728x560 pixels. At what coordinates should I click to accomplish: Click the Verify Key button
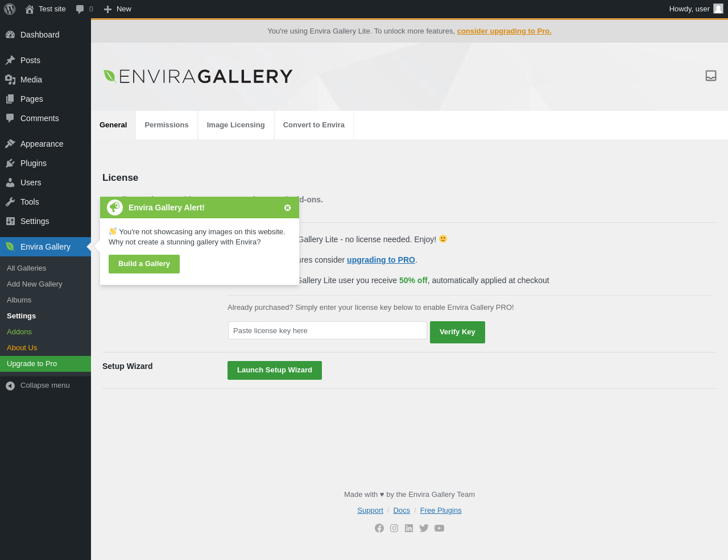457,332
